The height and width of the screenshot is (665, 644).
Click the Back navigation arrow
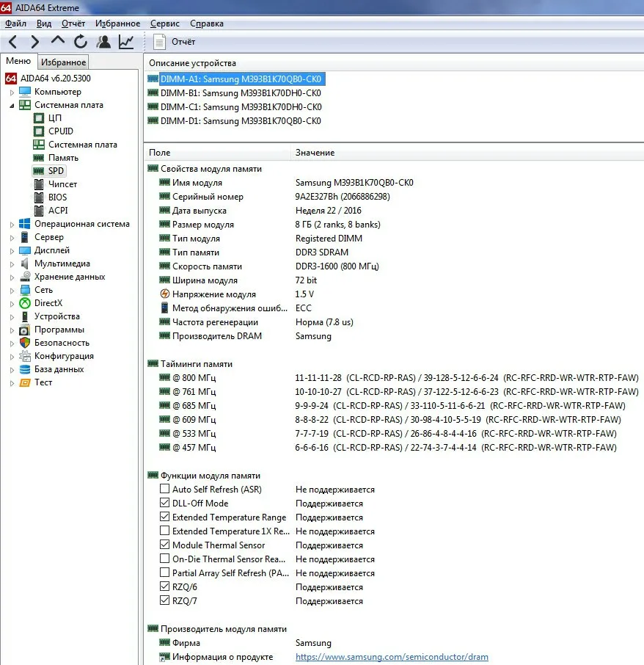click(12, 42)
